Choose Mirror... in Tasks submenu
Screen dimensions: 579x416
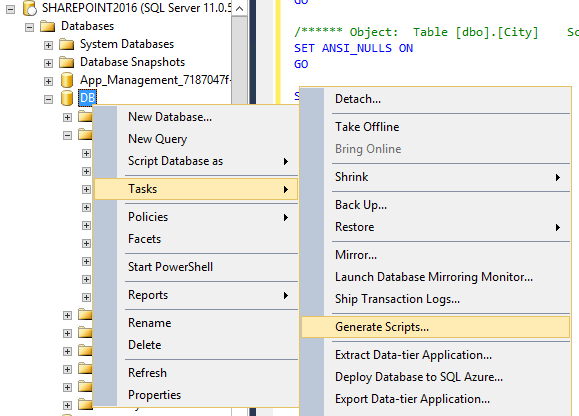(x=436, y=255)
